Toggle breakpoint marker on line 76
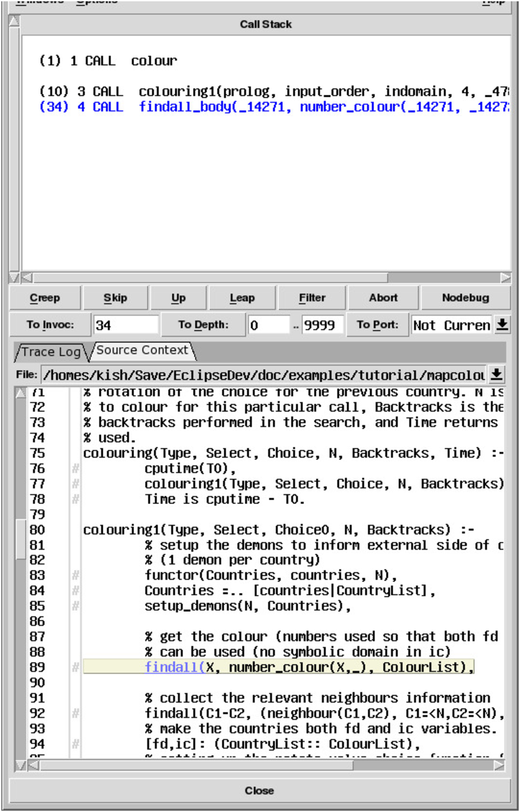 click(x=76, y=469)
